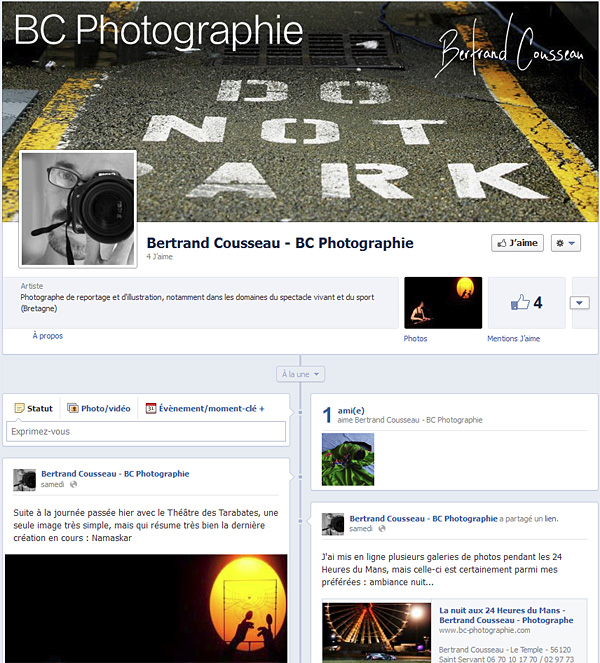600x663 pixels.
Task: Open page name link in Namaskar post
Action: [115, 474]
